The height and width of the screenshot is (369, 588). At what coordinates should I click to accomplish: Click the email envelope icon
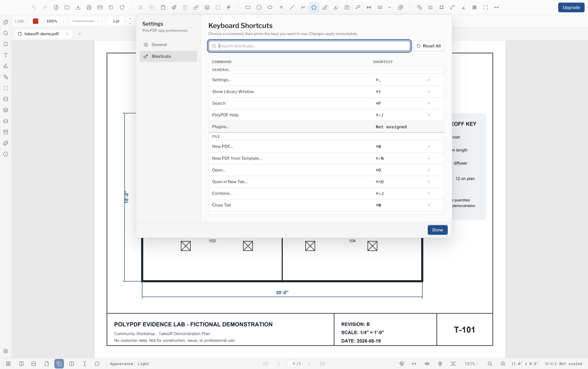(x=100, y=7)
